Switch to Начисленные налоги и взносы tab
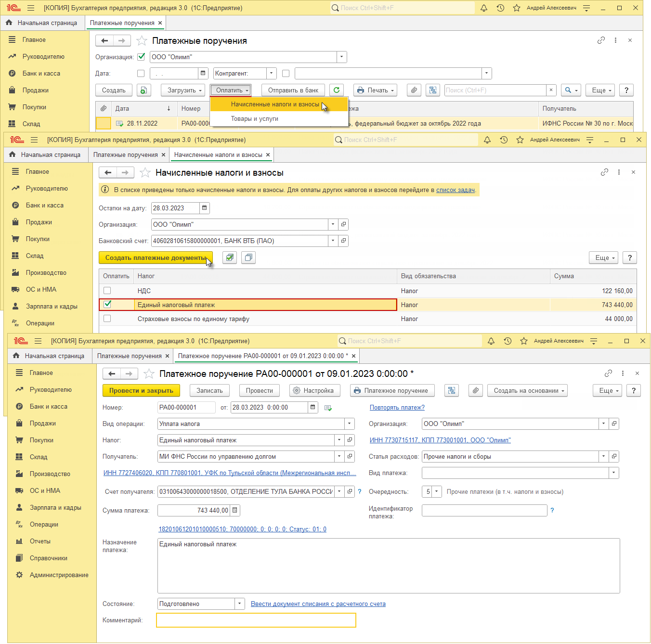 [x=218, y=155]
